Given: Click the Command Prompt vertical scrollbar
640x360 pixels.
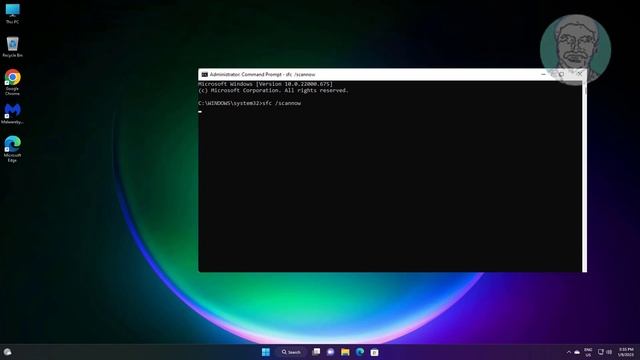Looking at the screenshot, I should [584, 176].
